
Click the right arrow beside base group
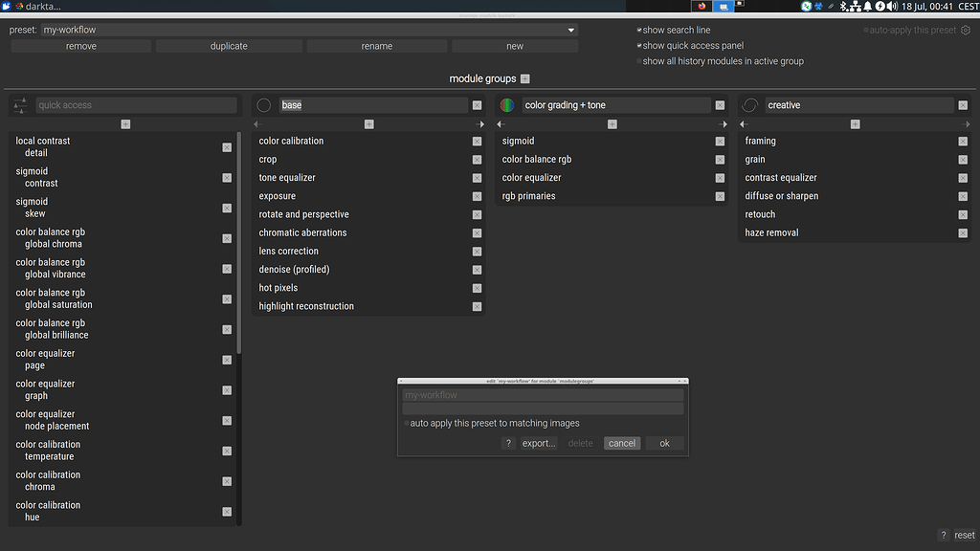click(480, 123)
